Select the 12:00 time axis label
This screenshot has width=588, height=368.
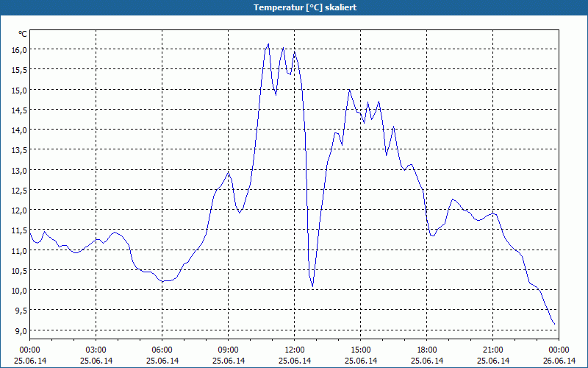(x=295, y=350)
